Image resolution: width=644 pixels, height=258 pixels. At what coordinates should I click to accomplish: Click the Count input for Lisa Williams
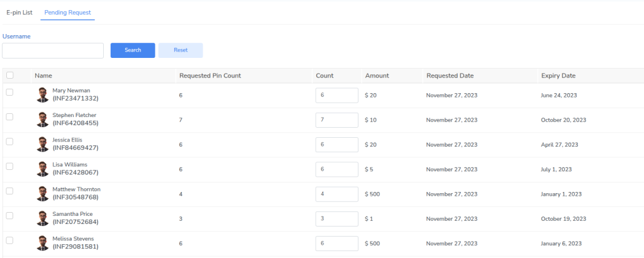336,169
